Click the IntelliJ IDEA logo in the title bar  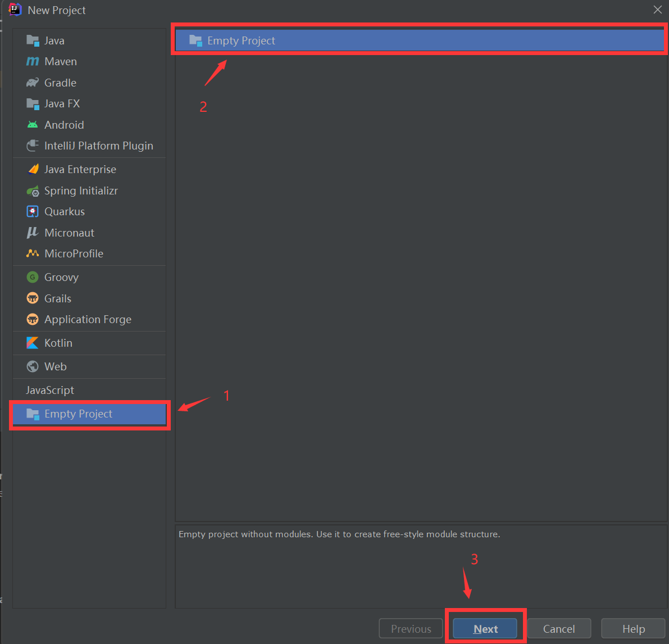15,10
